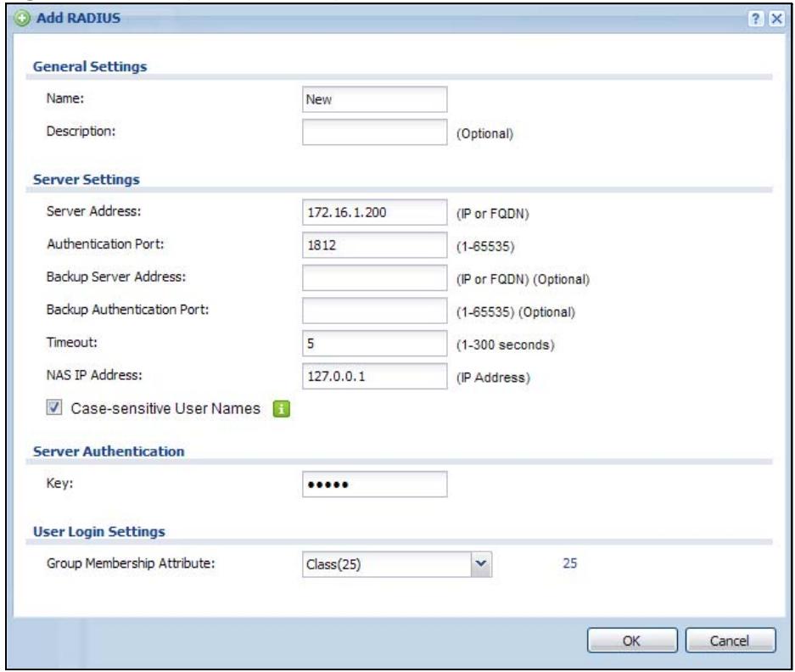
Task: Click the Key password field
Action: (375, 484)
